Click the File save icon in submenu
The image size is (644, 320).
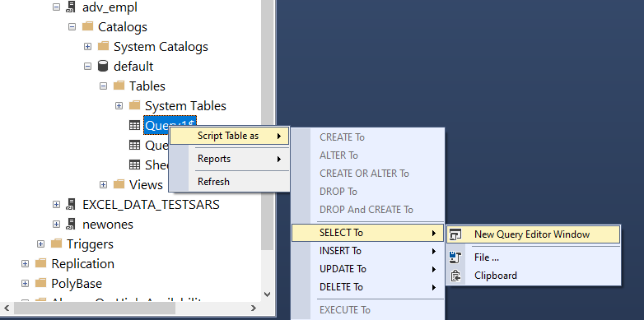coord(456,257)
